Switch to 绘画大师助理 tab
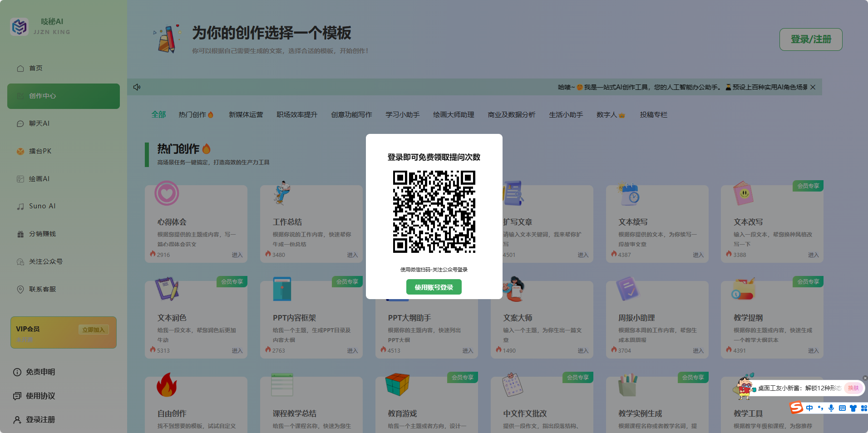Image resolution: width=868 pixels, height=433 pixels. click(x=454, y=115)
